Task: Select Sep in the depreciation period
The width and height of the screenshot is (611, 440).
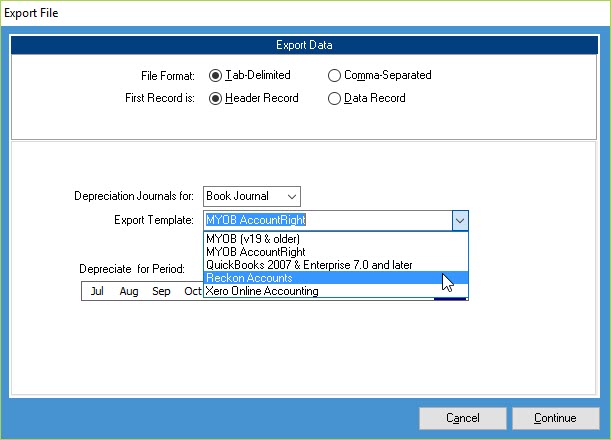Action: (x=161, y=291)
